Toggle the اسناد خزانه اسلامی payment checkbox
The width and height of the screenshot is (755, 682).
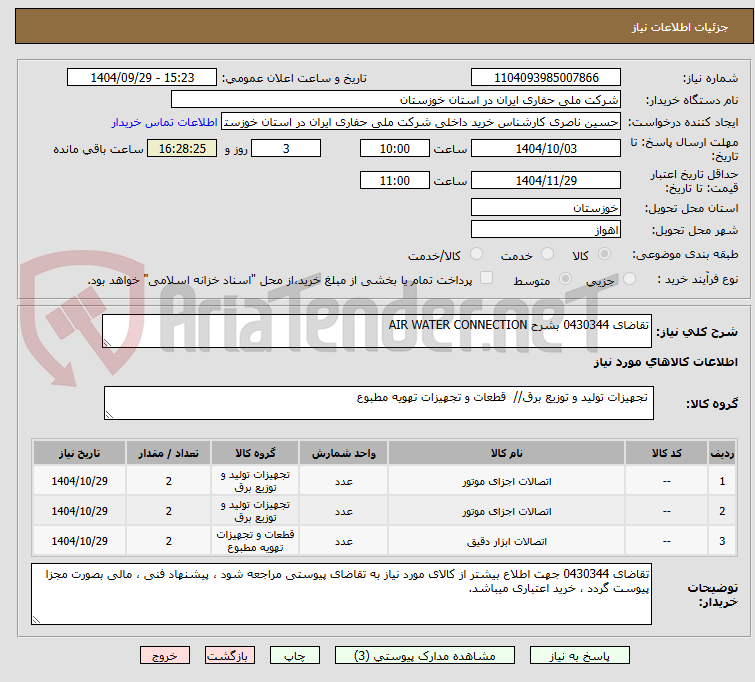[487, 277]
